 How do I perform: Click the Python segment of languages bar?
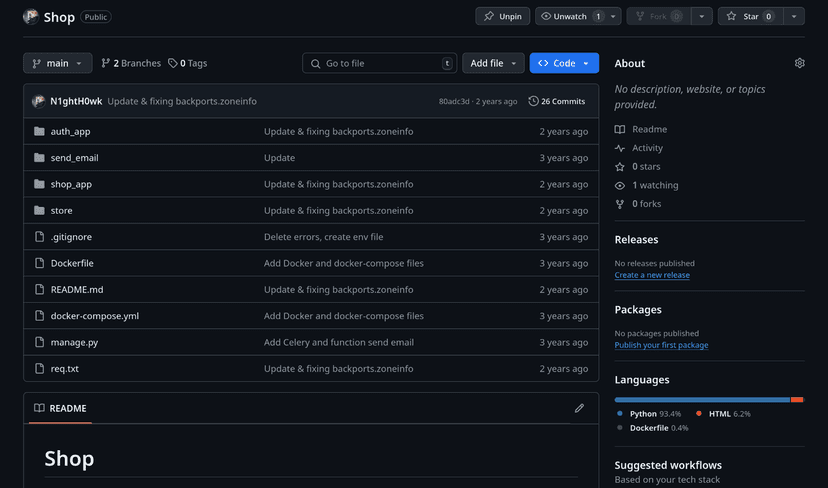702,399
